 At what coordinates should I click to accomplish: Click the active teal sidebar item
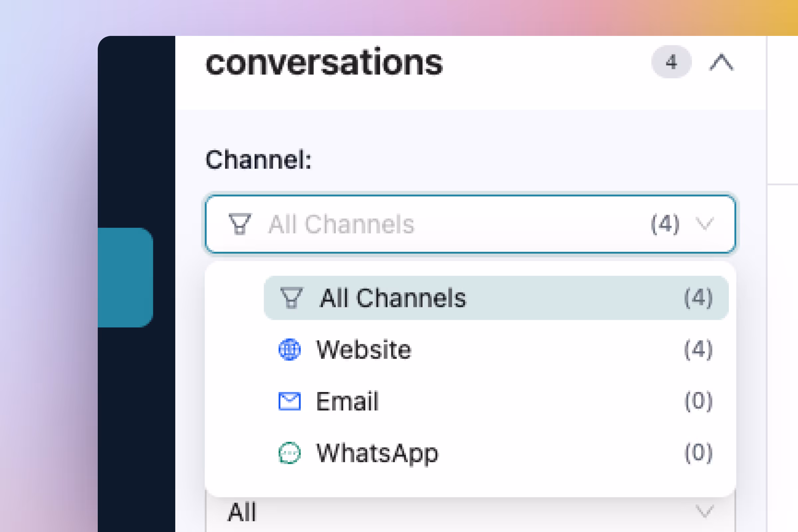125,277
